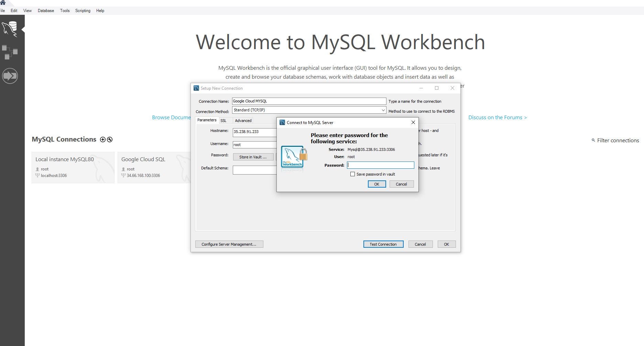The height and width of the screenshot is (346, 644).
Task: Open Google Cloud SQL connection tile
Action: 154,167
